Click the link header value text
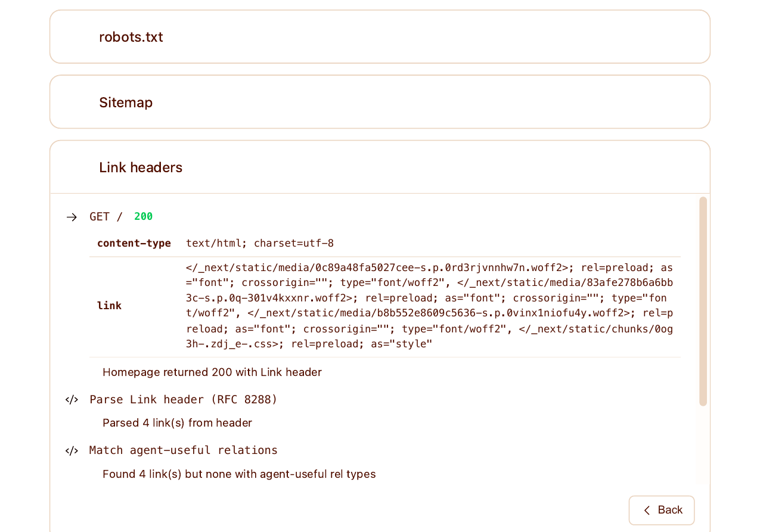 (x=430, y=306)
